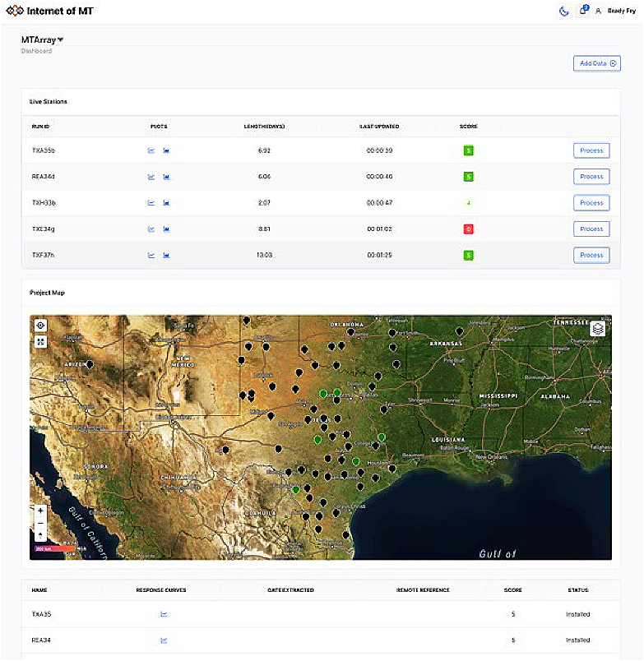Open line plot for run TXF37h
The width and height of the screenshot is (644, 661).
tap(151, 255)
